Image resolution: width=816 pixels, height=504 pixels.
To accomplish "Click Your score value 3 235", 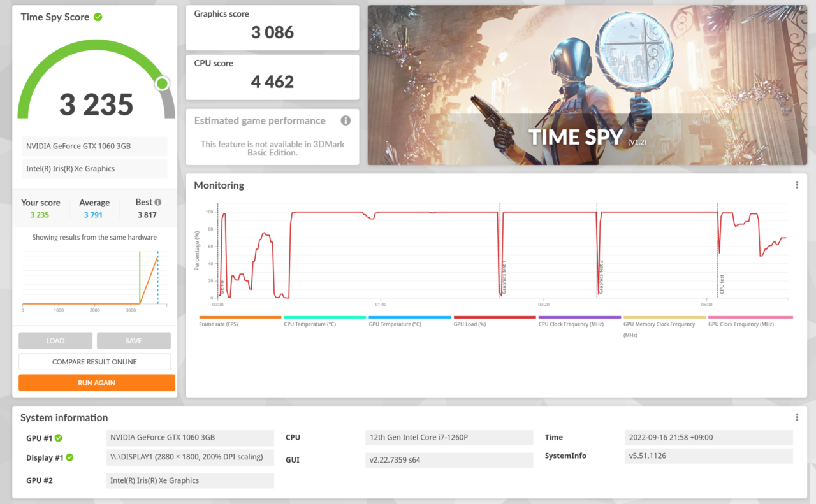I will (40, 215).
